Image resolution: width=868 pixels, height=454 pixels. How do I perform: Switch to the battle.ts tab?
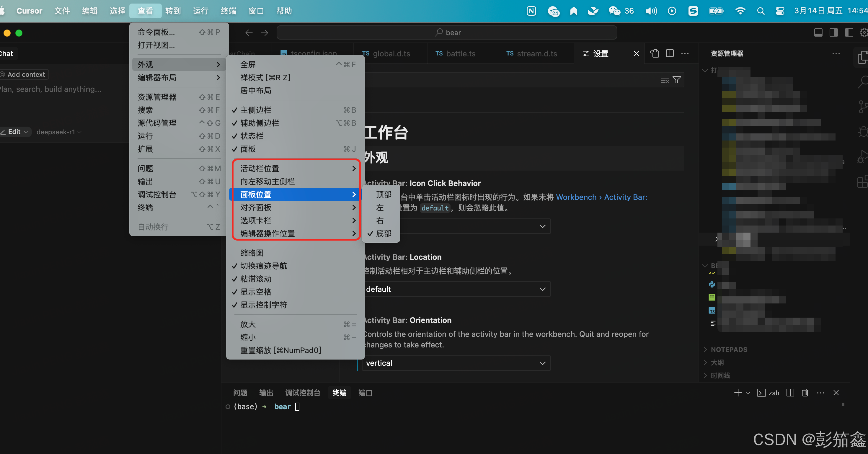click(x=460, y=53)
